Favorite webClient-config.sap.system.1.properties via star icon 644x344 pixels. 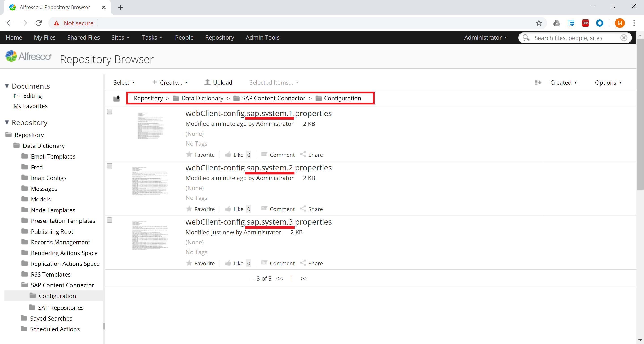click(x=189, y=154)
